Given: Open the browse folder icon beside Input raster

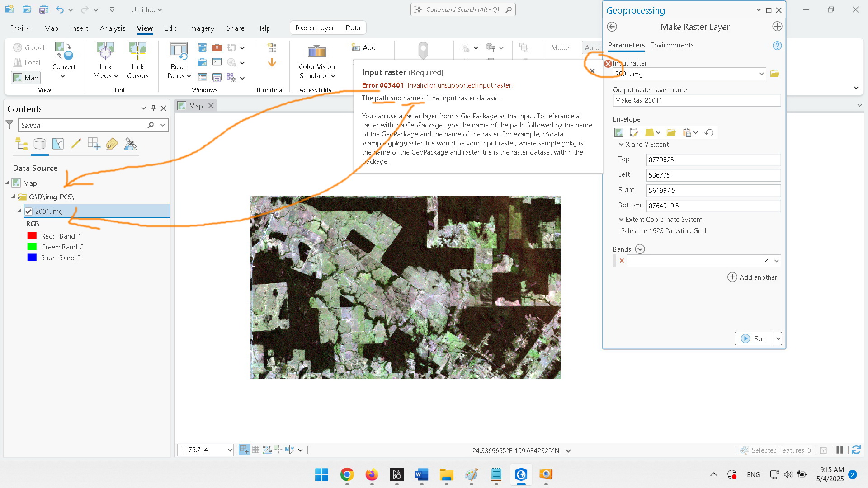Looking at the screenshot, I should 774,74.
